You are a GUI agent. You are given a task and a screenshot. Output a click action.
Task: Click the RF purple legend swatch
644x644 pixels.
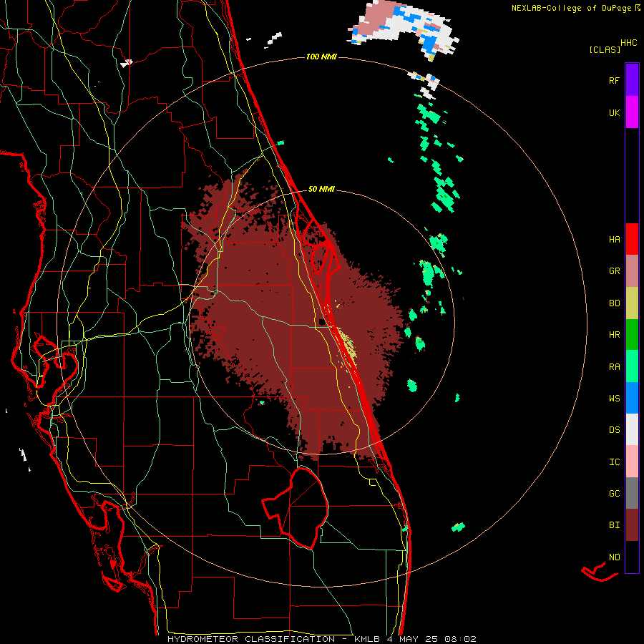(x=632, y=79)
